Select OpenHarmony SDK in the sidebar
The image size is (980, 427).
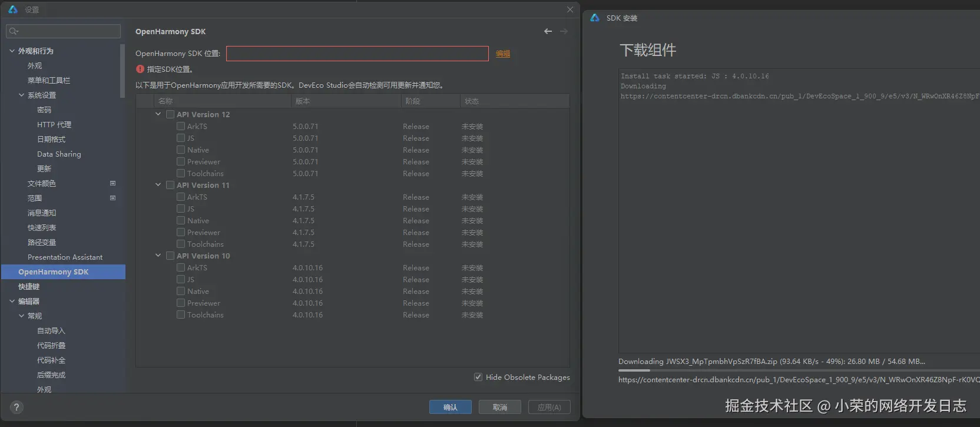pyautogui.click(x=63, y=272)
